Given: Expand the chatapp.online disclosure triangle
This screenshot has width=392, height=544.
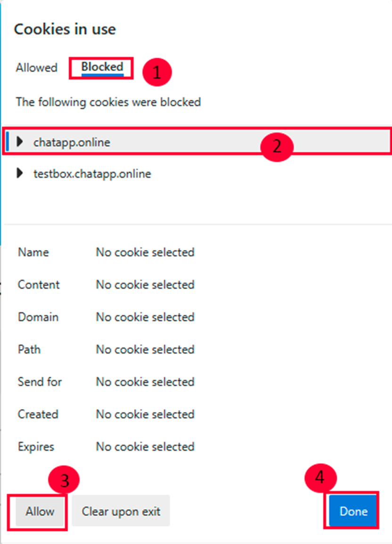Looking at the screenshot, I should click(x=20, y=142).
